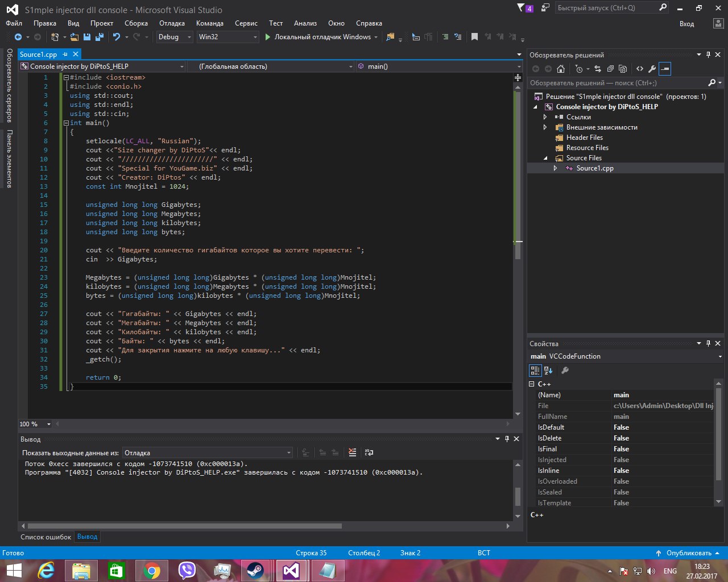Click the bookmark icon in toolbar
This screenshot has width=728, height=582.
474,37
